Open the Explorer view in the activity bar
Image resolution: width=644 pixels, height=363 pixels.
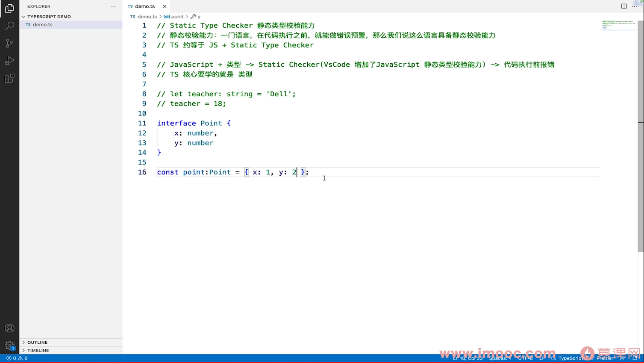(9, 9)
